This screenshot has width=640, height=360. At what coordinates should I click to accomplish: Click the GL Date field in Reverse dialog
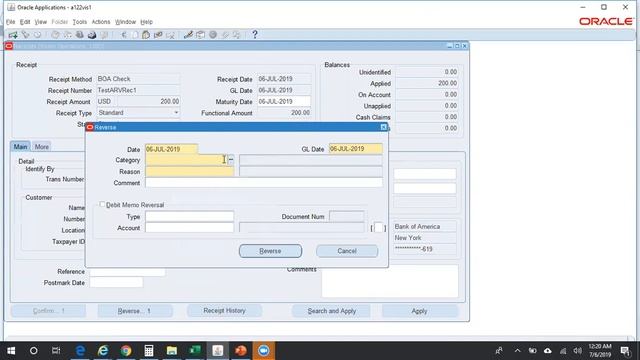(356, 149)
